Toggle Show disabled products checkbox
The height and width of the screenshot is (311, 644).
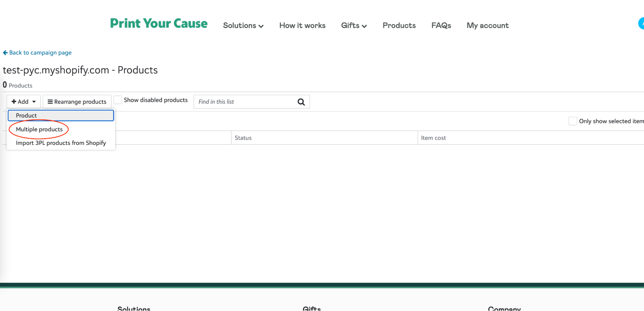point(118,100)
